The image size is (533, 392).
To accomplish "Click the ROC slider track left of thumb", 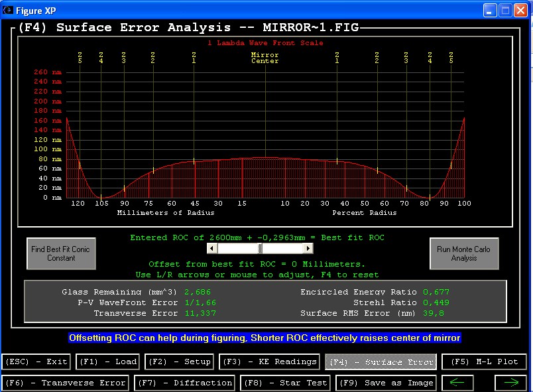I will [238, 248].
